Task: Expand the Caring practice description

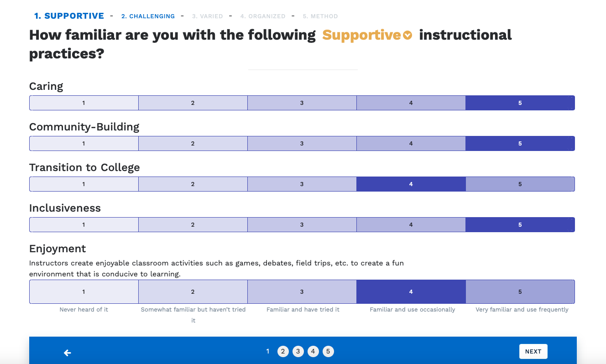Action: [46, 87]
